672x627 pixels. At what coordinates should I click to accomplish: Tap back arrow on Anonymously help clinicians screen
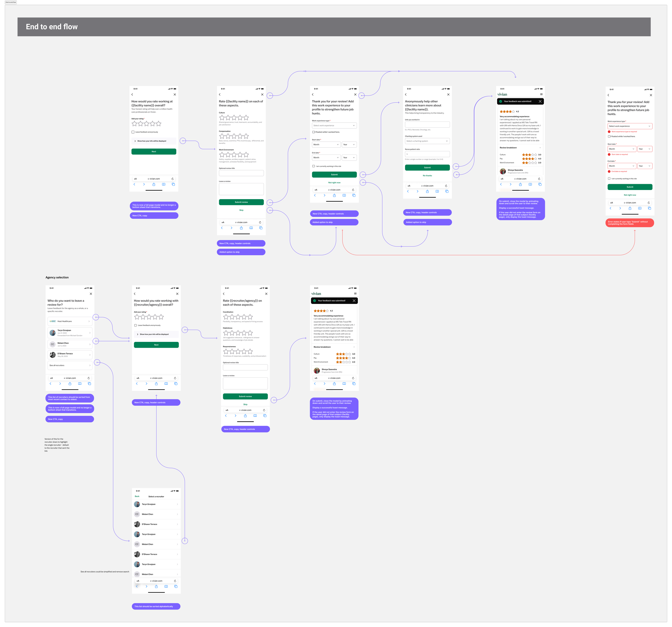tap(406, 95)
